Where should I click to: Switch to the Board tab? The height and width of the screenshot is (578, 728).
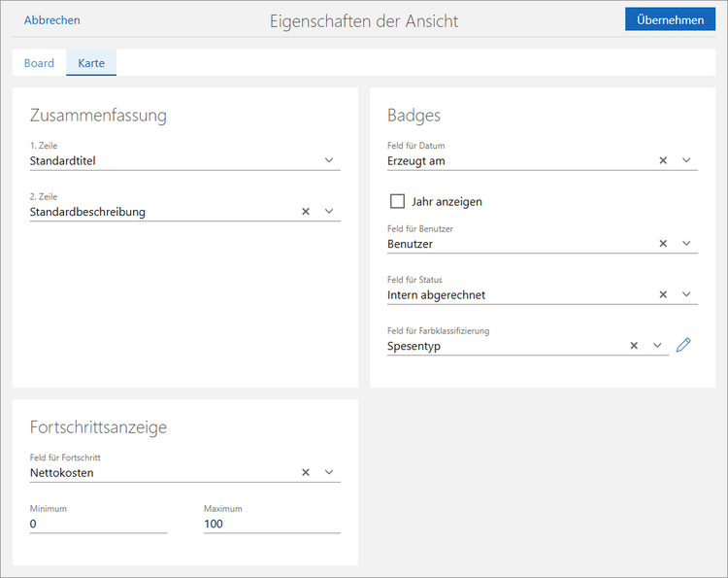tap(39, 63)
